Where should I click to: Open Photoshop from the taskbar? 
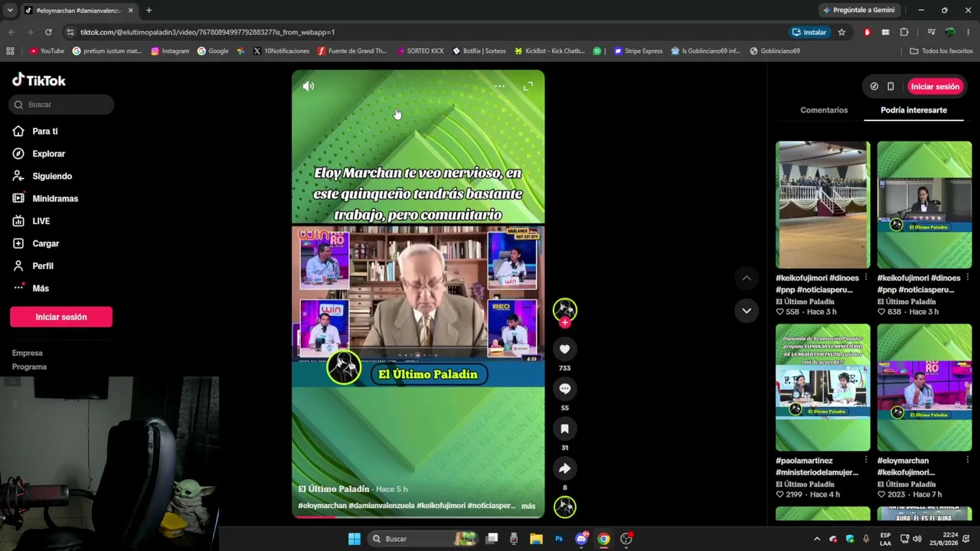[x=559, y=539]
